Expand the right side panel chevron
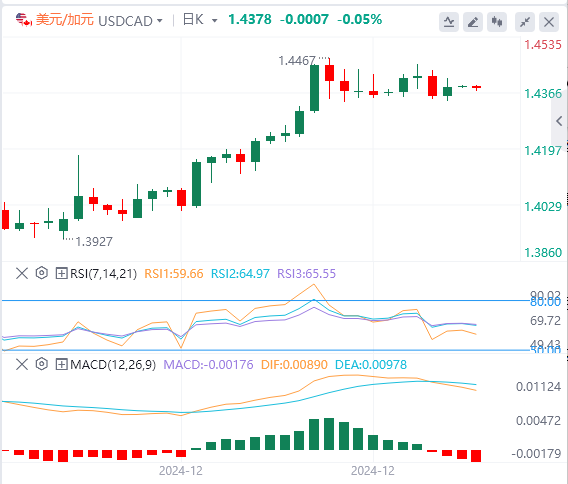Screen dimensions: 568x484 click(559, 121)
